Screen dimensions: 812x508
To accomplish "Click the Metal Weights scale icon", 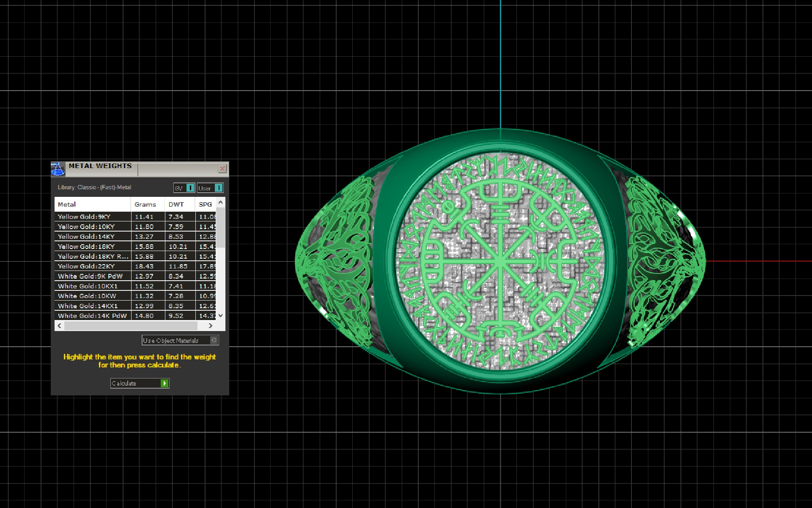I will click(x=58, y=168).
